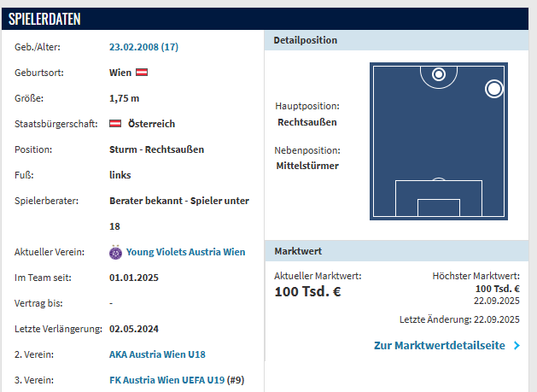537x392 pixels.
Task: Go to Zur Marktwertdetailseite
Action: point(439,346)
